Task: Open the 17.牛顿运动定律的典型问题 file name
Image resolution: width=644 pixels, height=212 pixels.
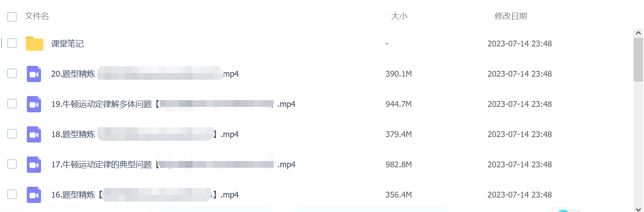Action: click(x=173, y=165)
